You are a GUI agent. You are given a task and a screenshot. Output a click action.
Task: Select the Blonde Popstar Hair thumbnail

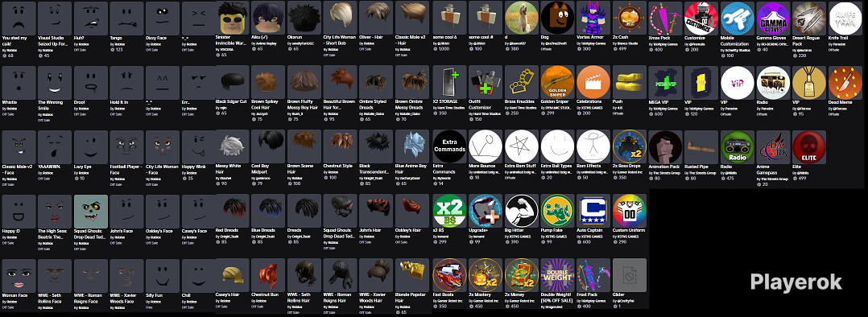(412, 275)
